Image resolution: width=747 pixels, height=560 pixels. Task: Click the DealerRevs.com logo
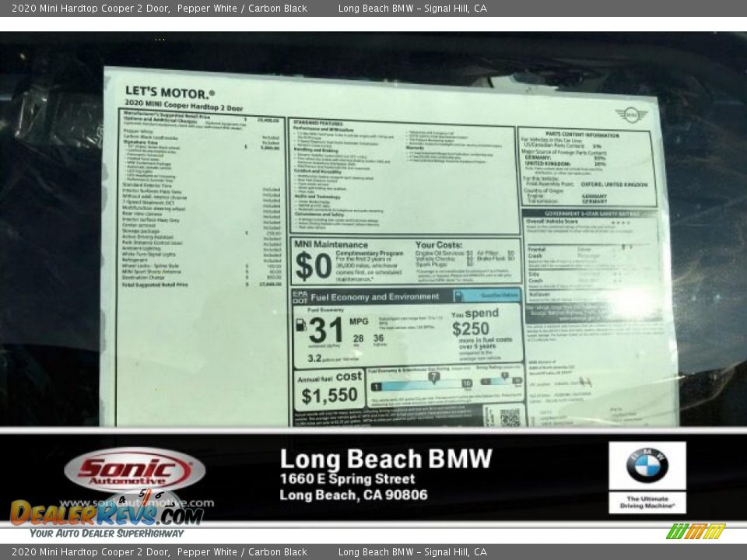click(107, 513)
